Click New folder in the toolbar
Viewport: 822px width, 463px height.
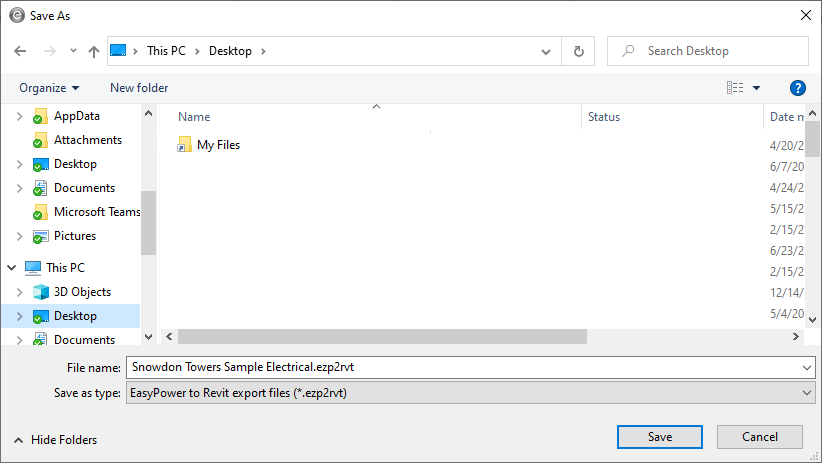point(139,88)
